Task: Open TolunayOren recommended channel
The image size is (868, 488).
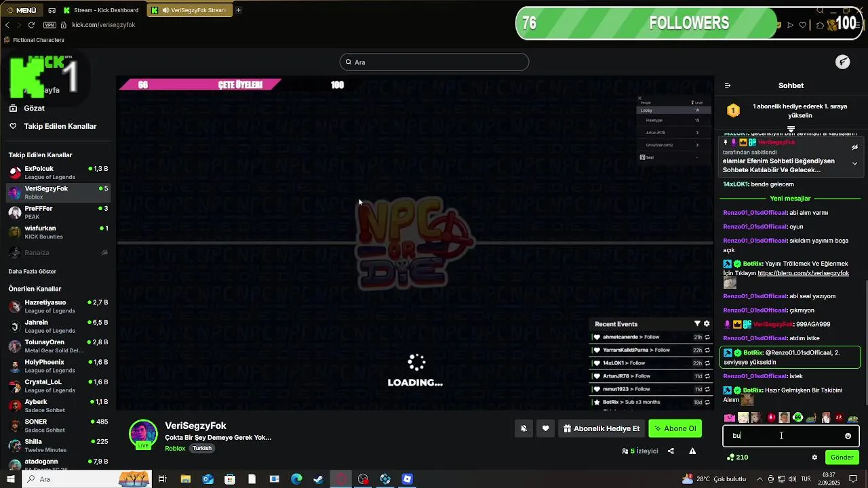Action: (x=58, y=346)
